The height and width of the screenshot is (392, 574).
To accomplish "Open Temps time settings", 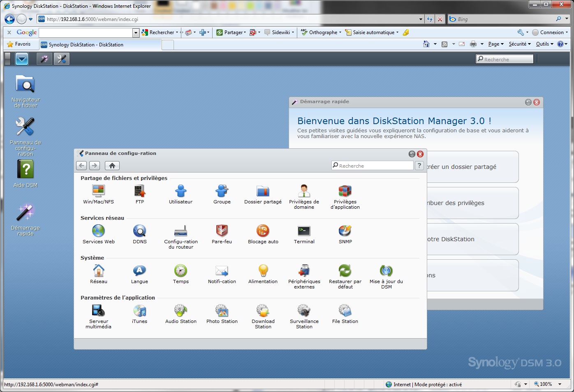I will pos(181,274).
